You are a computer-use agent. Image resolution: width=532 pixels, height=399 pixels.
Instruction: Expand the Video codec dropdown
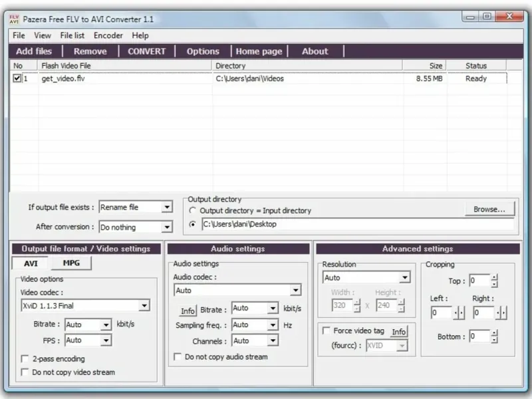pos(144,306)
